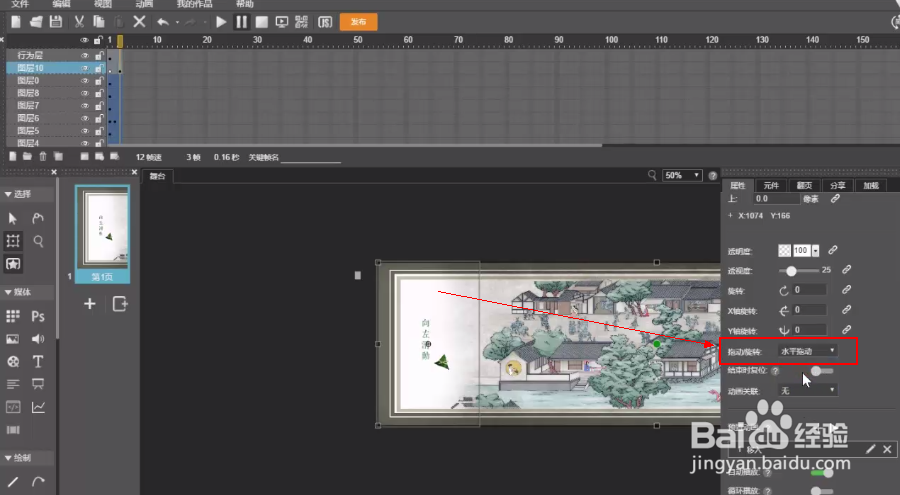Lock the 图层10 layer
The image size is (900, 495).
tap(99, 68)
